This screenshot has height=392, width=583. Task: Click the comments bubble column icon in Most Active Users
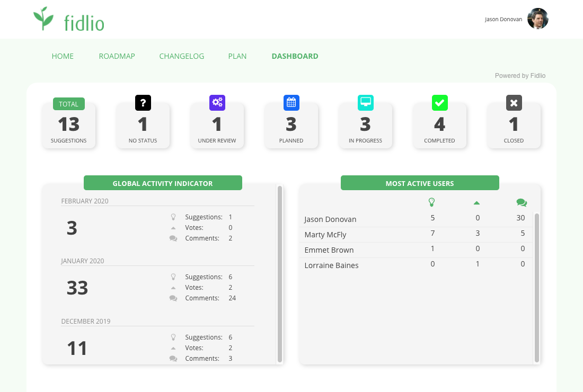pyautogui.click(x=522, y=202)
